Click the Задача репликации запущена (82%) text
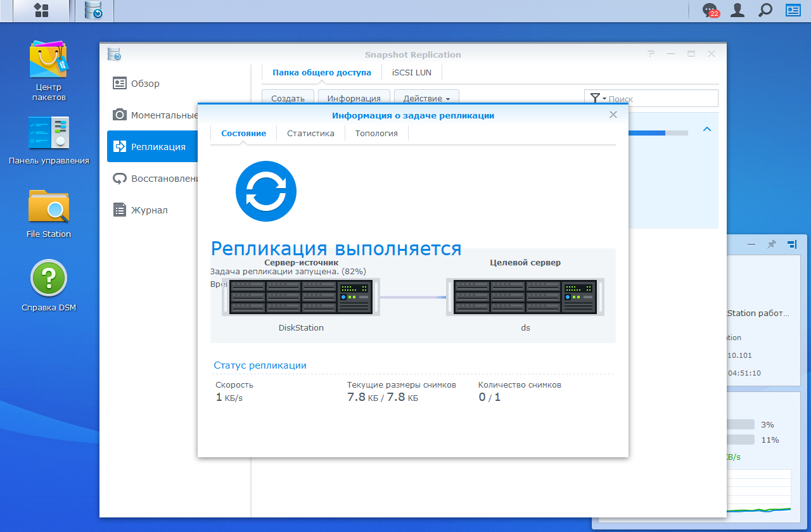811x532 pixels. tap(288, 271)
